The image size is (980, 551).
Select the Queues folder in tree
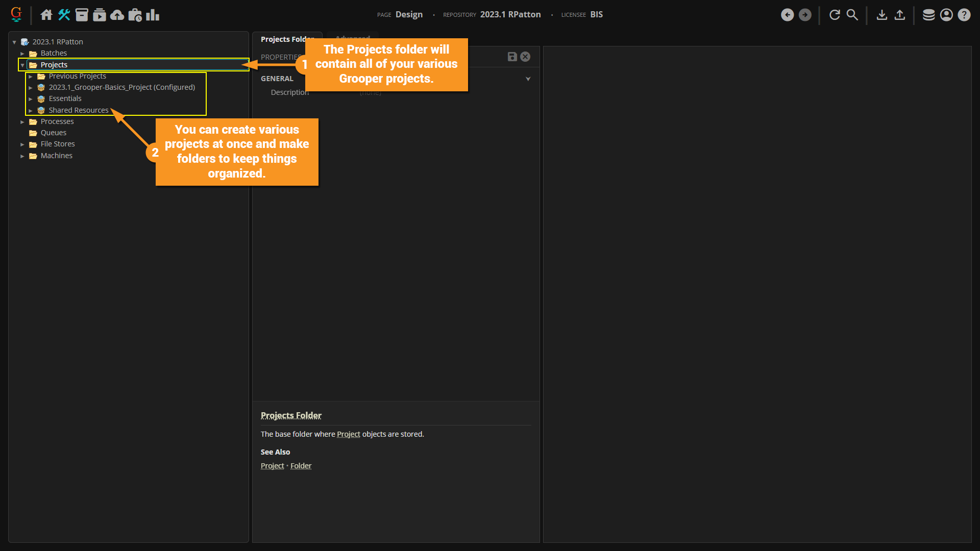pyautogui.click(x=54, y=133)
